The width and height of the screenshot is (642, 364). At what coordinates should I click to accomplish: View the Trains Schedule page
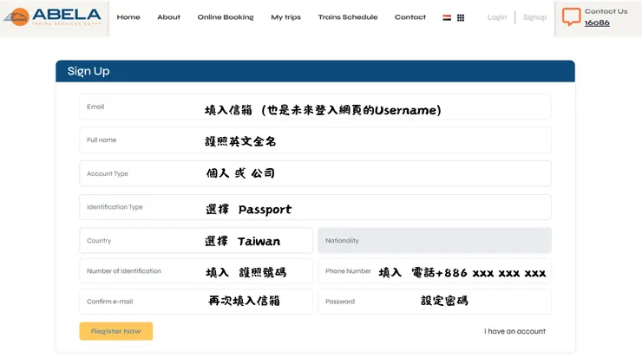click(x=348, y=17)
